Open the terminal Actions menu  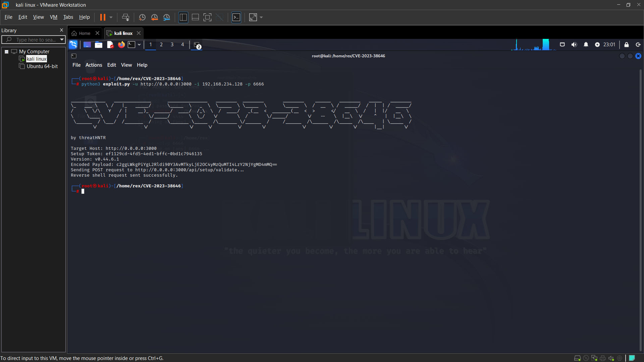pos(94,65)
